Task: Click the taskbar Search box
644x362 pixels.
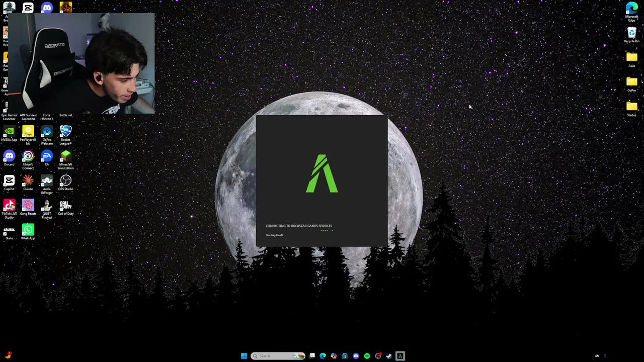Action: point(278,356)
